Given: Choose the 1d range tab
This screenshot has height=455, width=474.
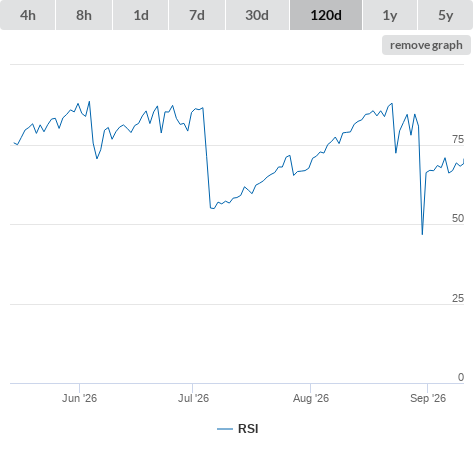Looking at the screenshot, I should point(141,15).
